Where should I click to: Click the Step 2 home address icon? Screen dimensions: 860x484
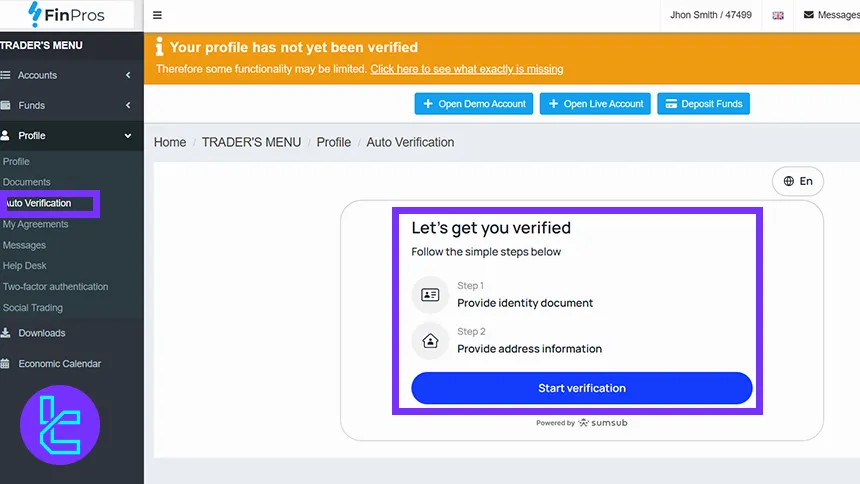click(430, 341)
